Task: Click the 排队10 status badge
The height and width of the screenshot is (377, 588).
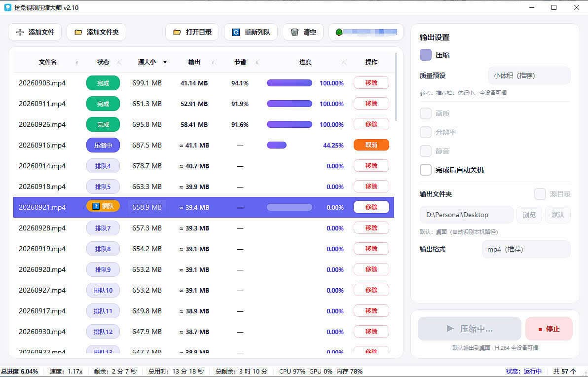Action: click(x=103, y=290)
